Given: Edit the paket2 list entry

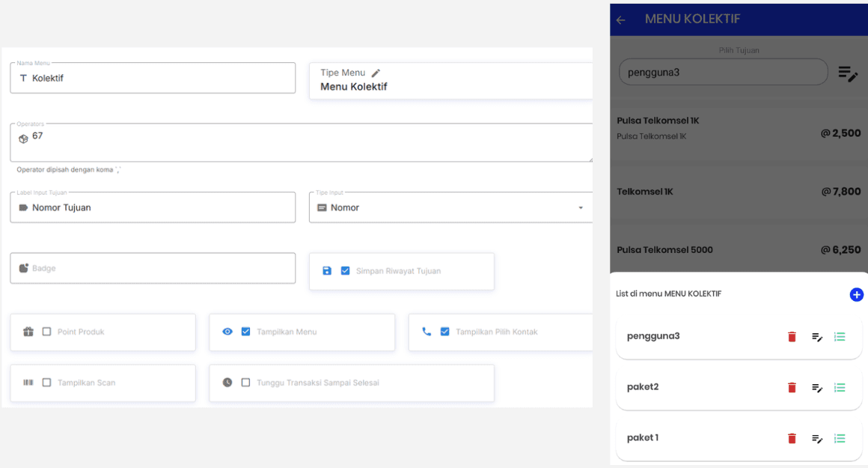Looking at the screenshot, I should pyautogui.click(x=817, y=388).
